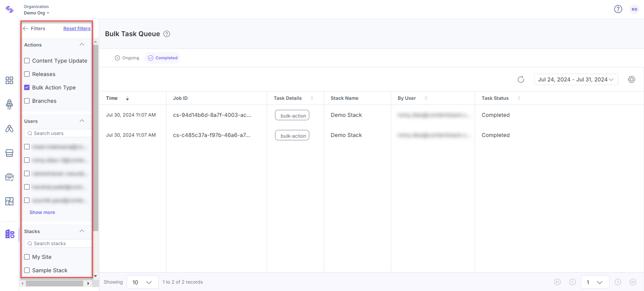This screenshot has width=644, height=291.
Task: Collapse the Stacks filter section
Action: coord(82,231)
